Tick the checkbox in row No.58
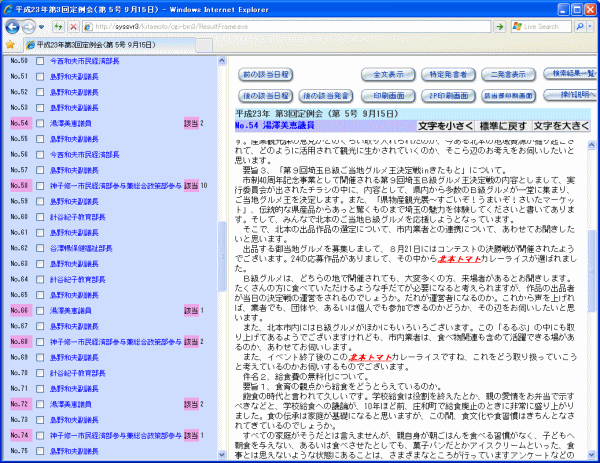This screenshot has width=600, height=463. (40, 186)
